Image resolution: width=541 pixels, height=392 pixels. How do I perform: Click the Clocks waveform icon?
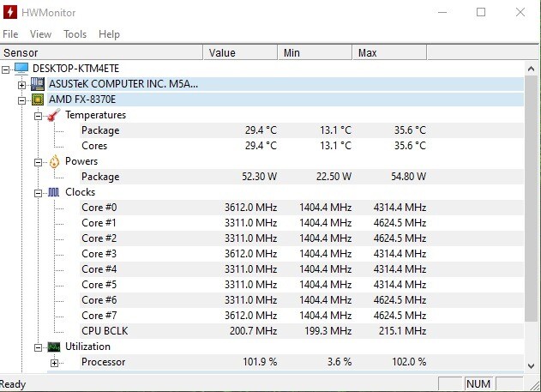pos(54,192)
